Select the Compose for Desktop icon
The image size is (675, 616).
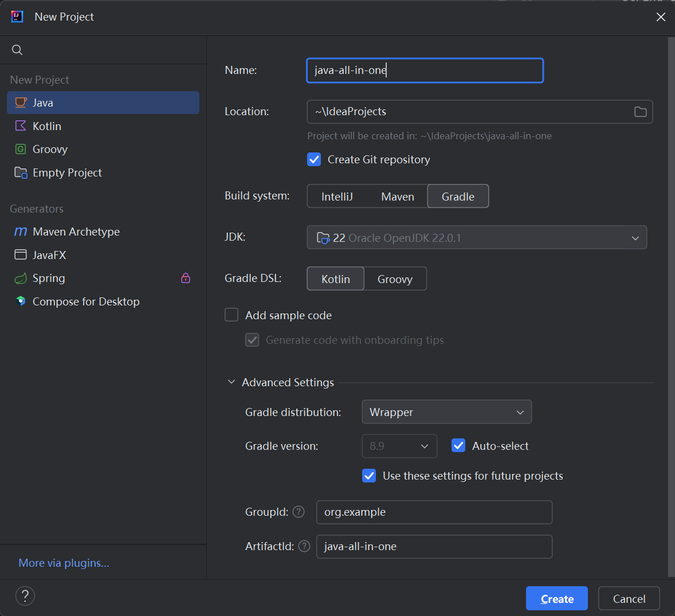click(x=21, y=301)
